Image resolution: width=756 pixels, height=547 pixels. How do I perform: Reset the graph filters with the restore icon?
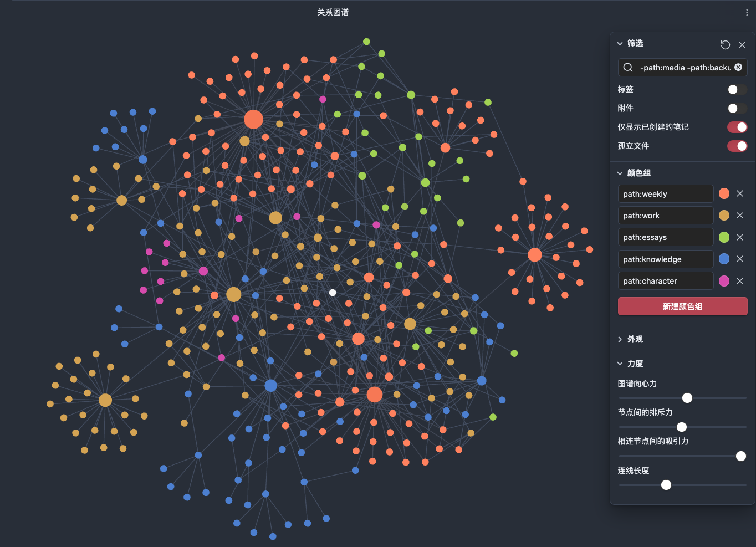(x=725, y=44)
